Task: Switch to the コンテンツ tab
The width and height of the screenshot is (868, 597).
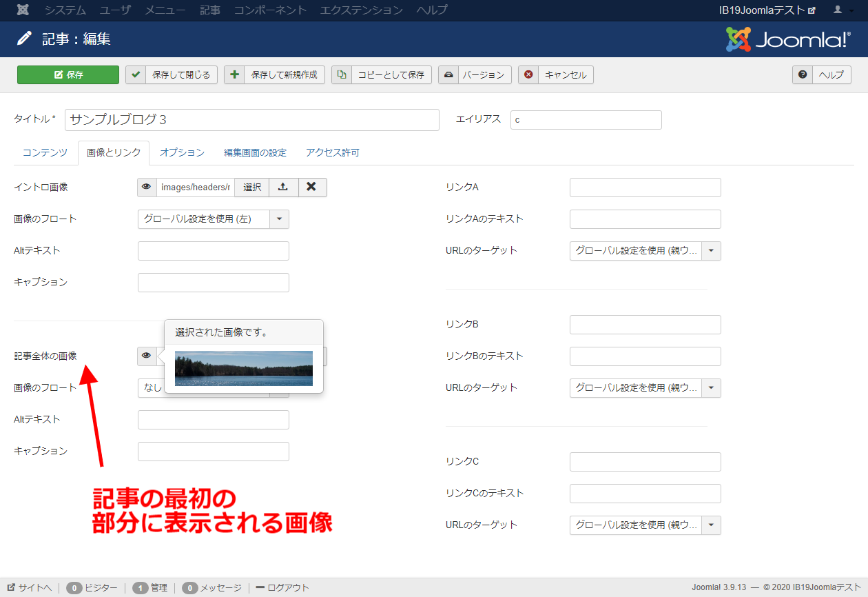Action: [45, 152]
